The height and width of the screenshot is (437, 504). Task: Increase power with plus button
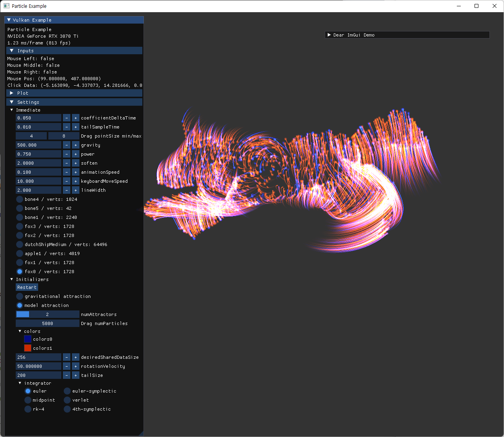point(75,154)
